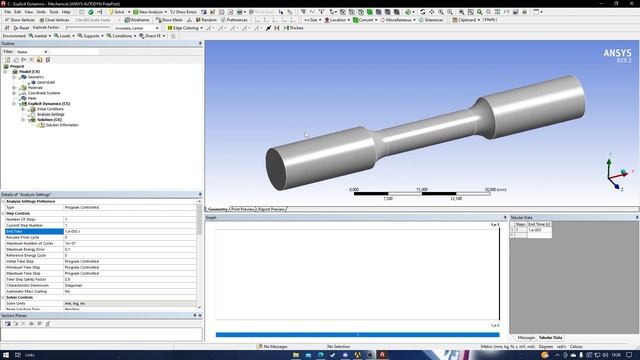Open the Inertial loads dropdown

pos(40,36)
